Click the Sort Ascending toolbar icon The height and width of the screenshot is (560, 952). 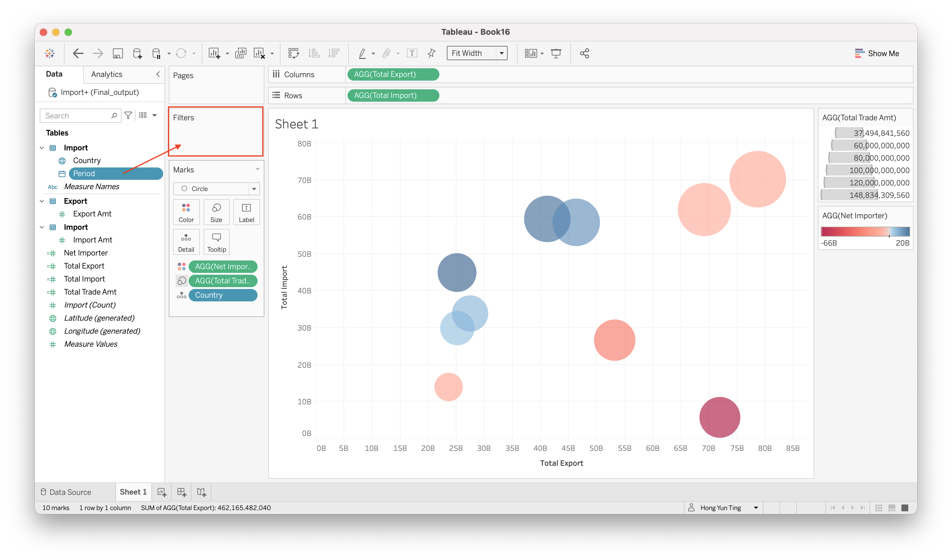point(313,53)
